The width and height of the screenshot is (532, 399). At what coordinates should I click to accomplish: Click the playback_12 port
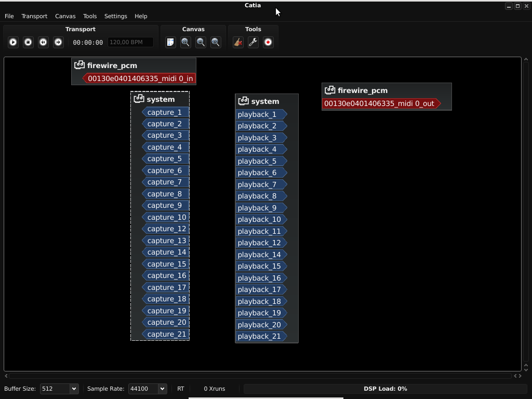pos(260,243)
